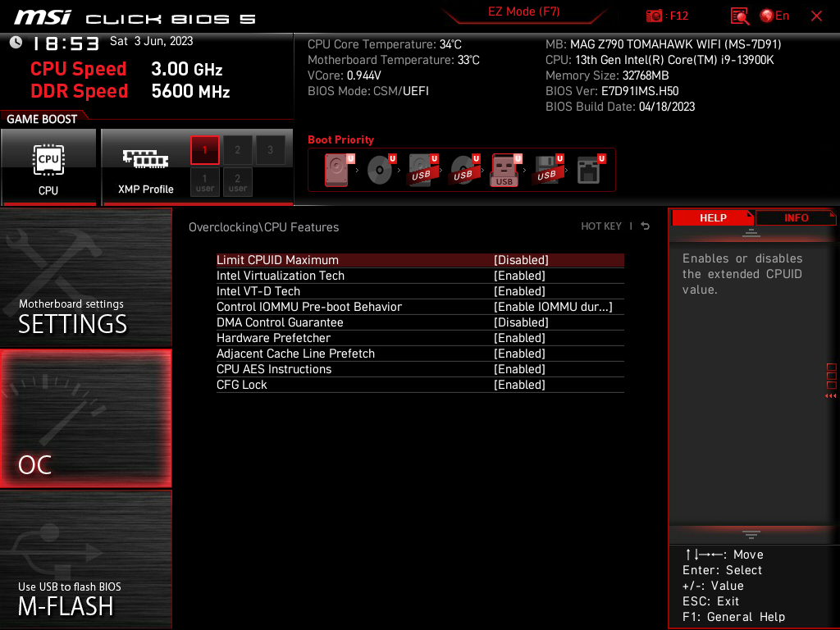Select the USB hard disk boot icon
The image size is (840, 630).
[422, 170]
